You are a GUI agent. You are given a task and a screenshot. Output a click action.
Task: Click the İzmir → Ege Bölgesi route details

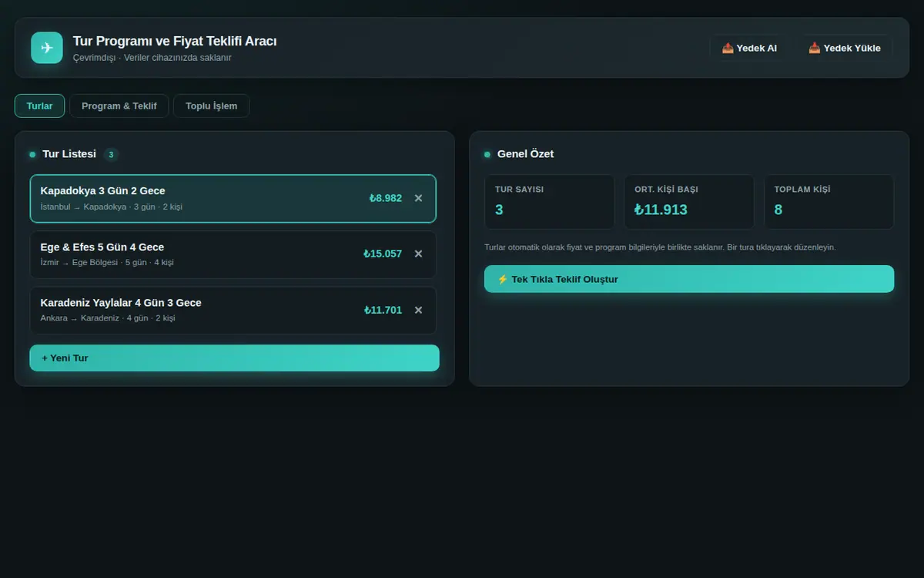(107, 262)
